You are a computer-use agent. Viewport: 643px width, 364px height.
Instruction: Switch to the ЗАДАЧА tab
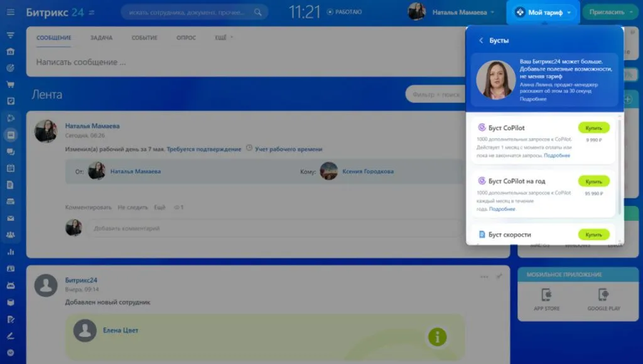point(101,38)
